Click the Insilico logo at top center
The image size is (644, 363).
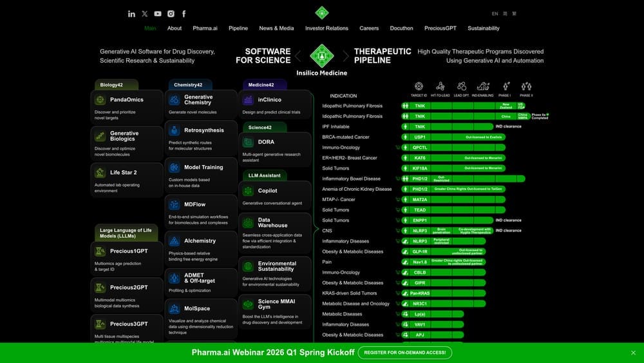click(322, 13)
